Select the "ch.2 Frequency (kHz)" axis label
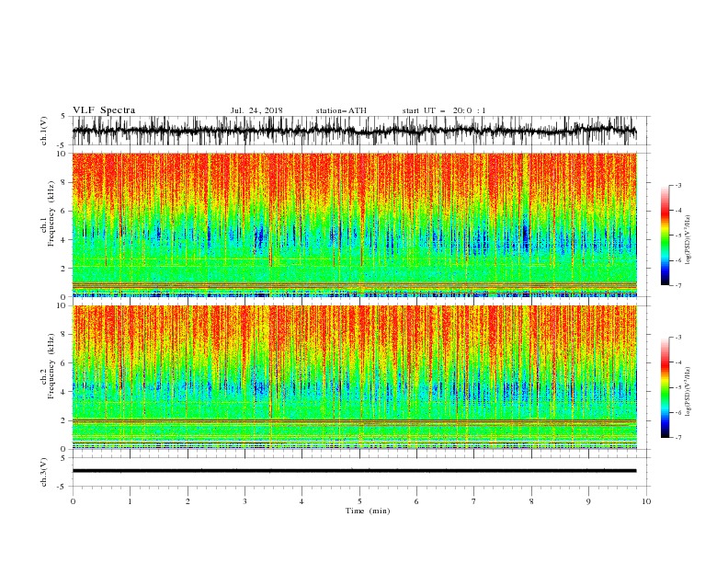The width and height of the screenshot is (728, 563). click(x=48, y=366)
